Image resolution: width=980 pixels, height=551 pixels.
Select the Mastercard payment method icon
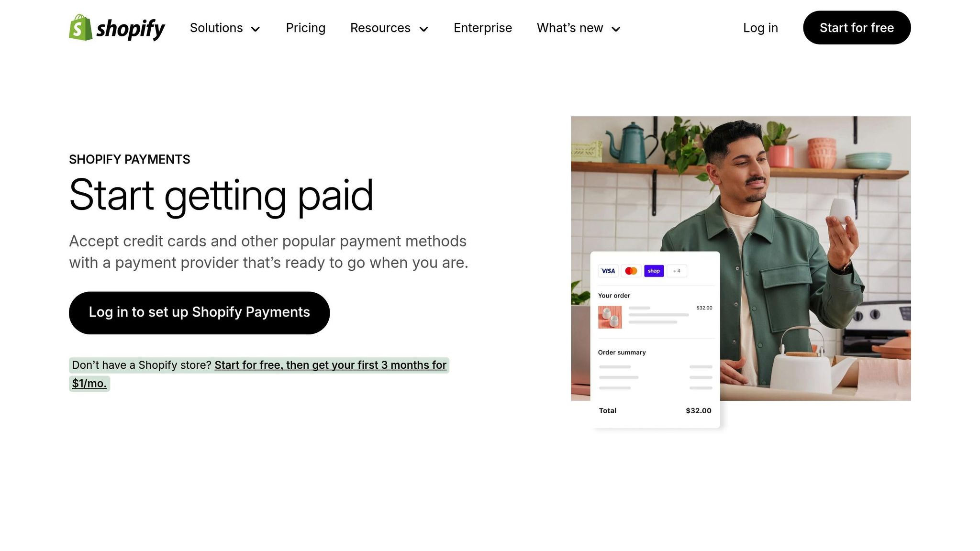(631, 271)
